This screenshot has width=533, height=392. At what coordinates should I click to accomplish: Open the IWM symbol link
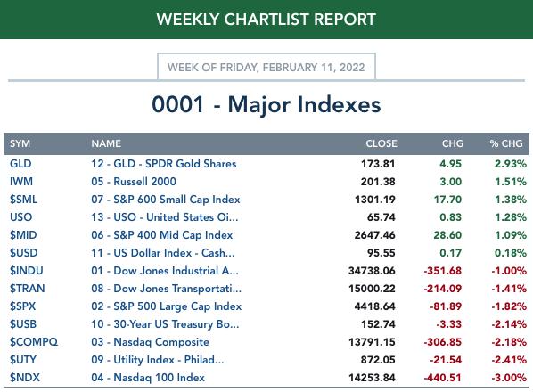point(21,182)
